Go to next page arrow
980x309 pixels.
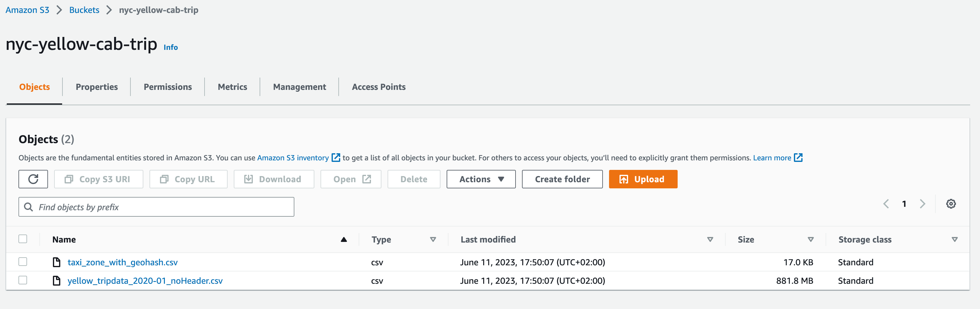click(922, 204)
